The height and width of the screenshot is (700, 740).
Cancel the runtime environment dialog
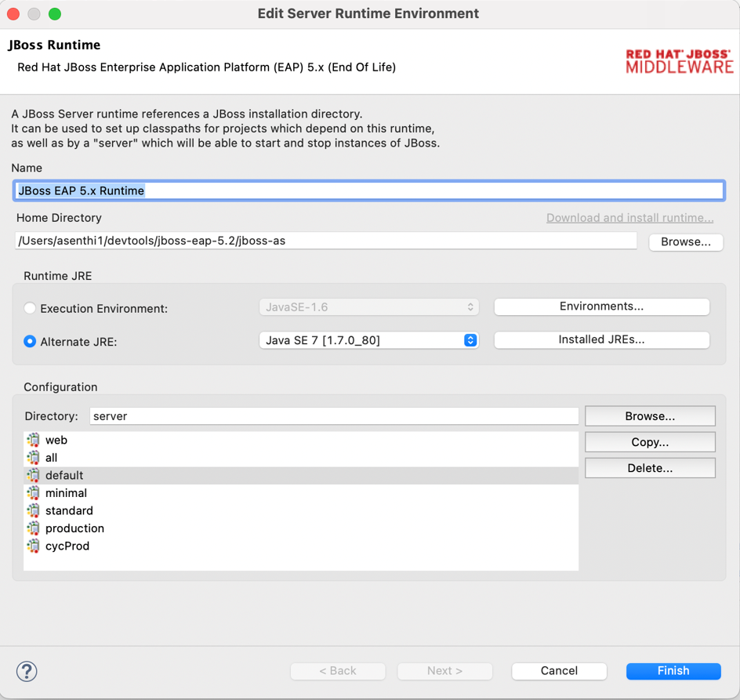click(x=559, y=671)
